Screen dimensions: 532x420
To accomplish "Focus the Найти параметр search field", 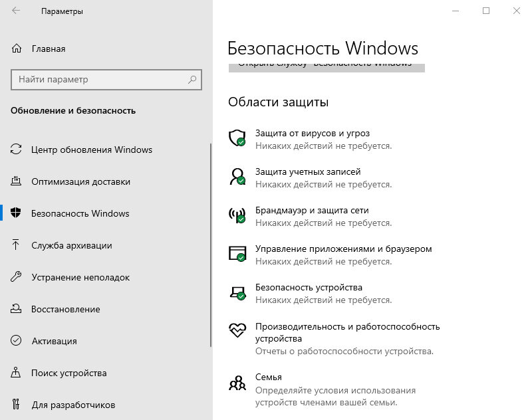I will pyautogui.click(x=106, y=80).
